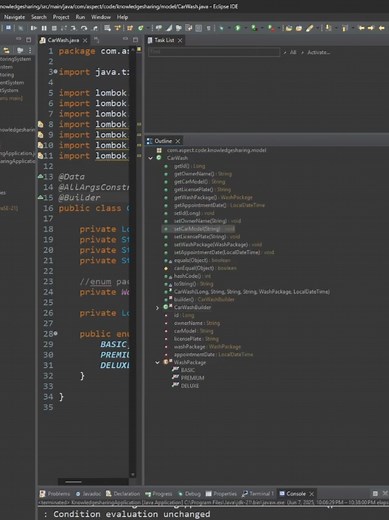
Task: Click the Step Into toolbar icon
Action: click(x=73, y=28)
